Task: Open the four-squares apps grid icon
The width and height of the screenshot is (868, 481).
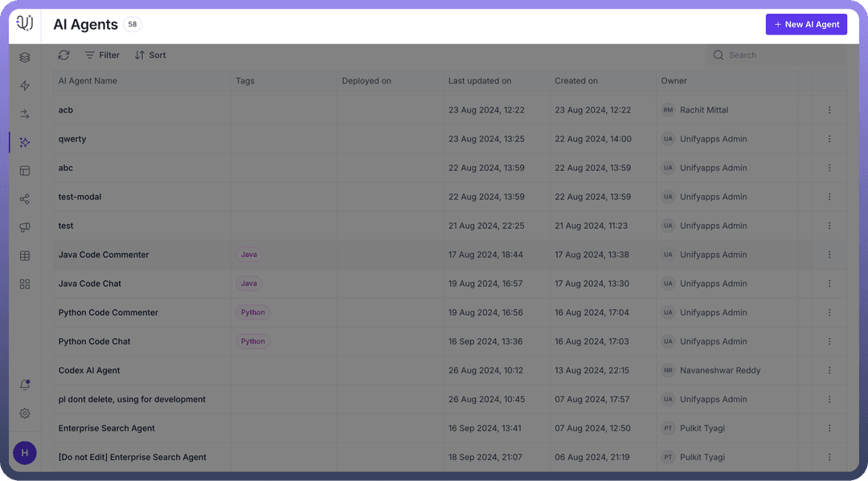Action: (25, 284)
